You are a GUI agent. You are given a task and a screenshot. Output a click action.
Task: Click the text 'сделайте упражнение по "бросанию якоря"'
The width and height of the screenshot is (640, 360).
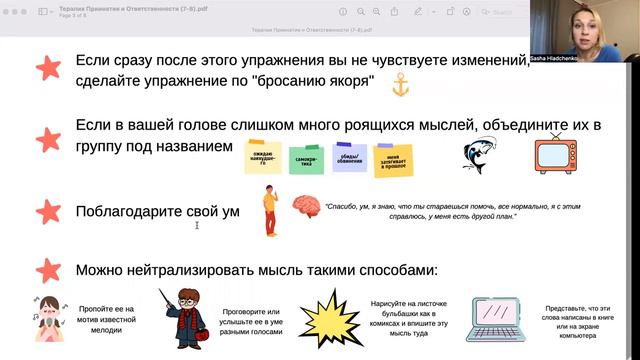(x=225, y=81)
